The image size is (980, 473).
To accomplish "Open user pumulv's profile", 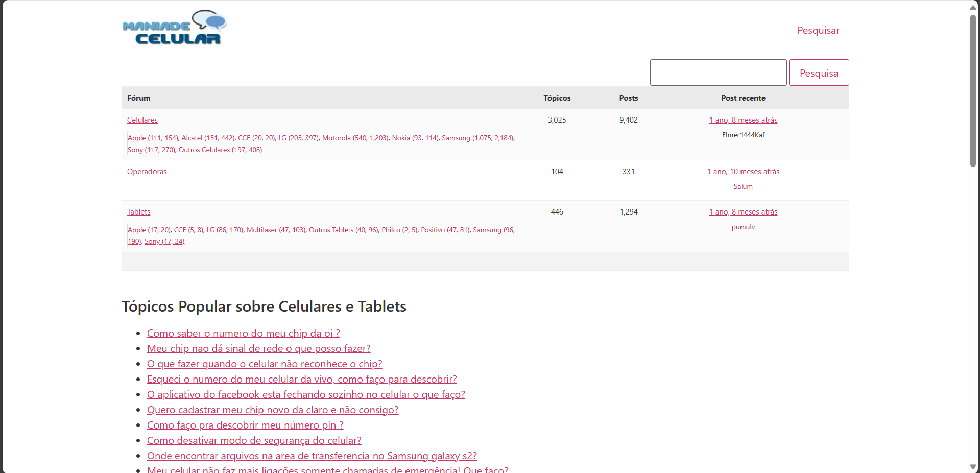I will click(x=743, y=227).
